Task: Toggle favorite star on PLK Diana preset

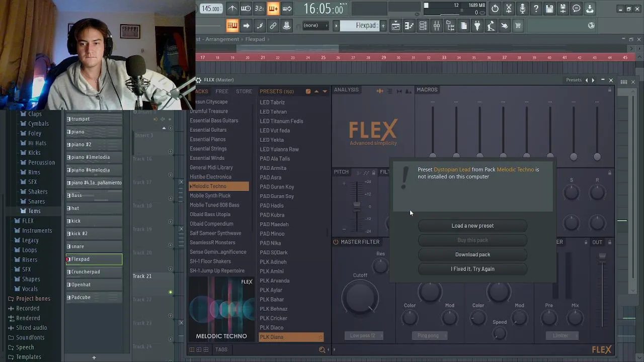Action: coord(320,337)
